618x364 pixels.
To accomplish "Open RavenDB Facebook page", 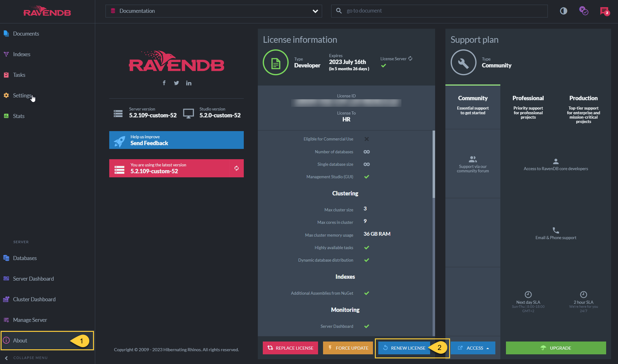I will [x=164, y=83].
